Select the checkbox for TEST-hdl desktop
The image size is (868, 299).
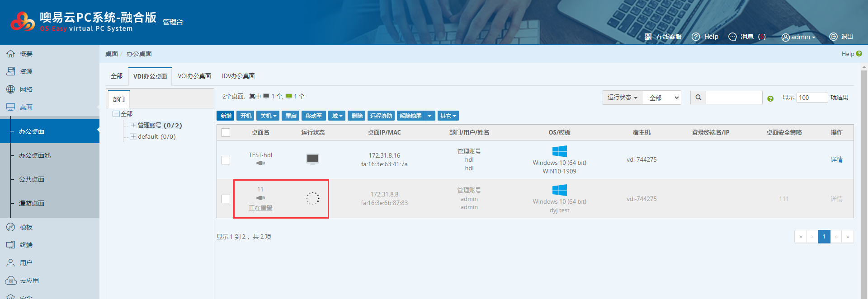coord(226,160)
